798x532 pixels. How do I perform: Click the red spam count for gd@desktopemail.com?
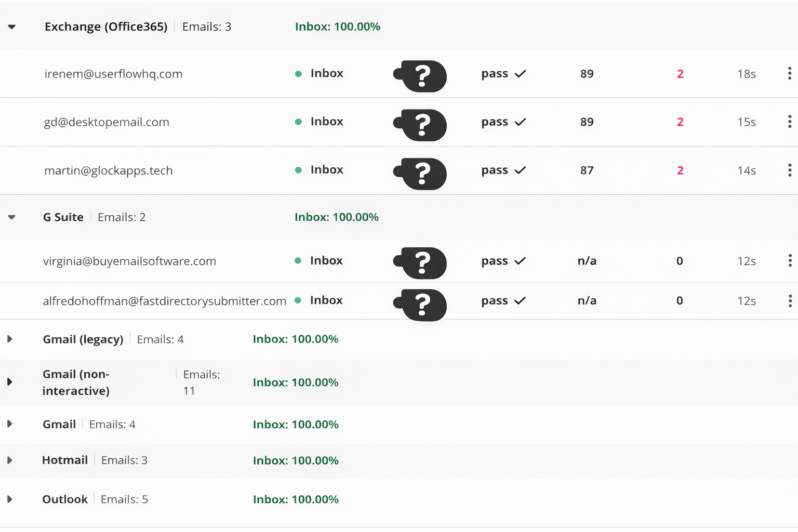(680, 122)
